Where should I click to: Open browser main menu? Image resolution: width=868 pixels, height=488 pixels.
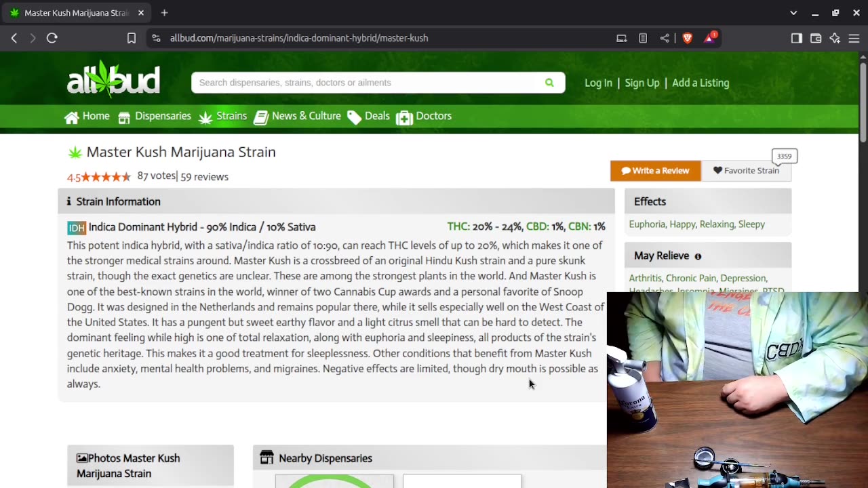point(854,38)
